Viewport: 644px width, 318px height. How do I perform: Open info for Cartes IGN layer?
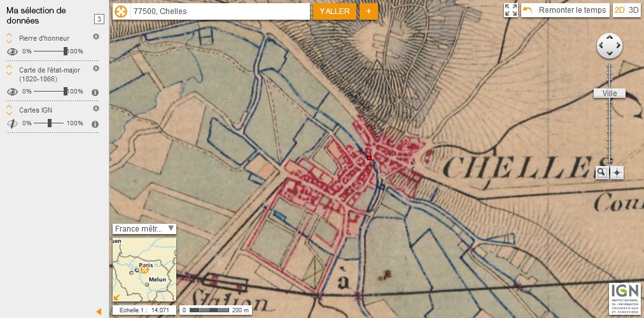(x=95, y=124)
